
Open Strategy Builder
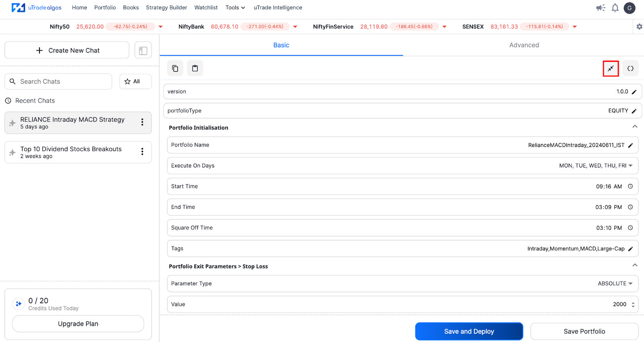tap(167, 8)
